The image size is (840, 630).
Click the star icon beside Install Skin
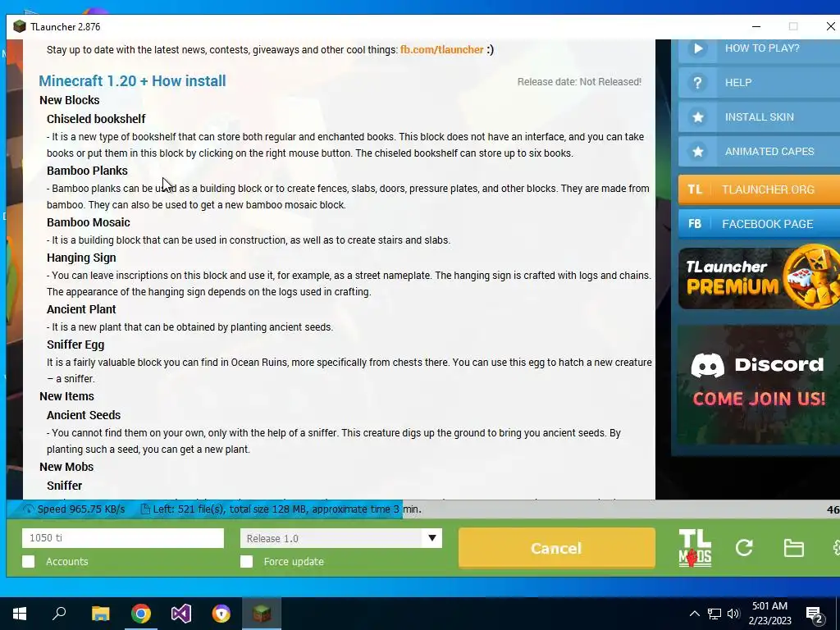[697, 116]
